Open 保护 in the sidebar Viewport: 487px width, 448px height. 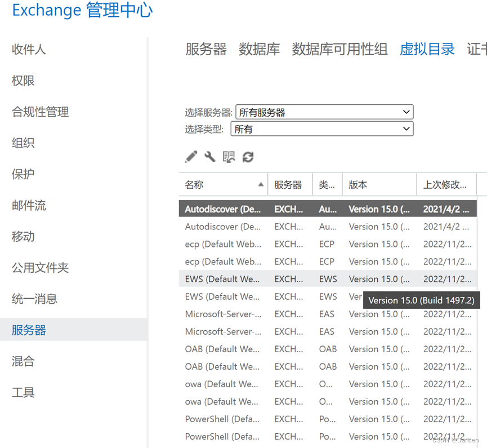(x=23, y=174)
